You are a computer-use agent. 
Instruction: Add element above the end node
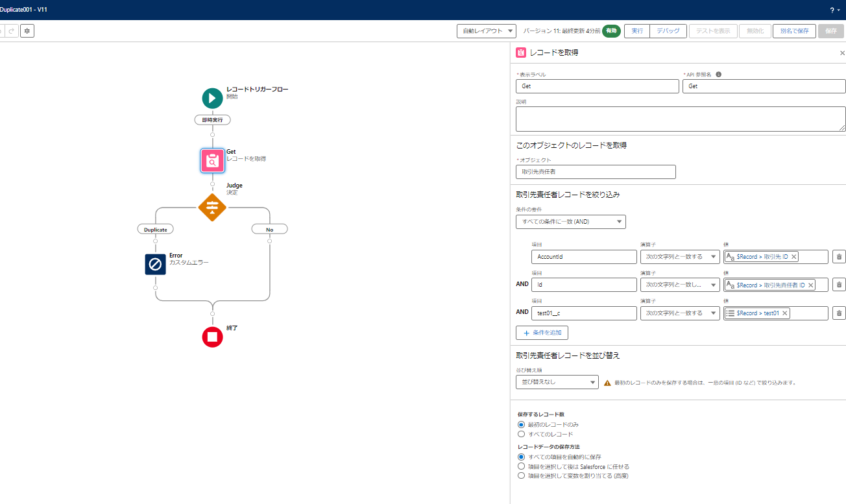[x=212, y=313]
